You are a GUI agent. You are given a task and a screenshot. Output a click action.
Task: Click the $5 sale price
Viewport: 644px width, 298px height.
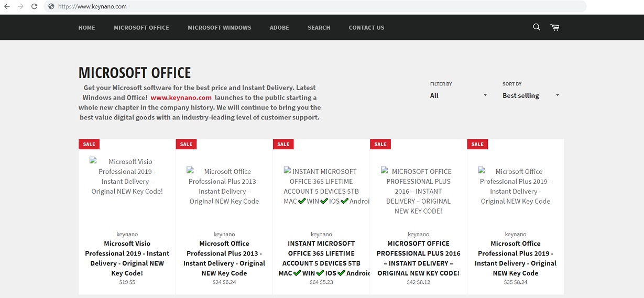click(x=133, y=282)
